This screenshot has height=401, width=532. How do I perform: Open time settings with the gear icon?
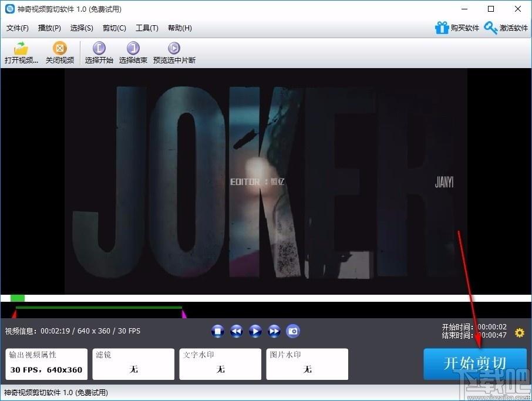[x=520, y=332]
